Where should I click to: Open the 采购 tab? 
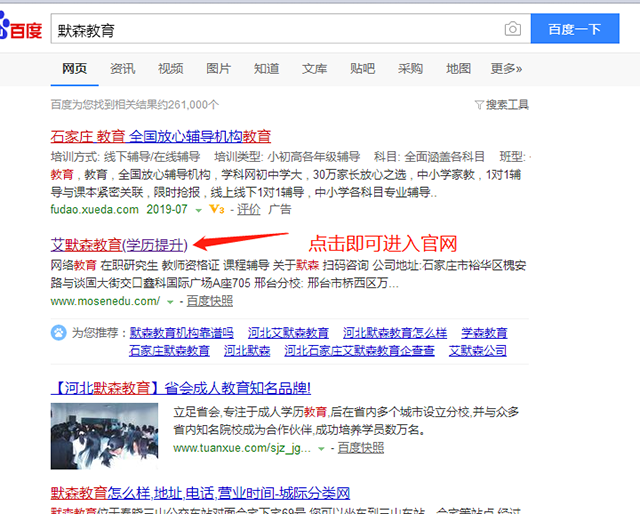(x=410, y=69)
